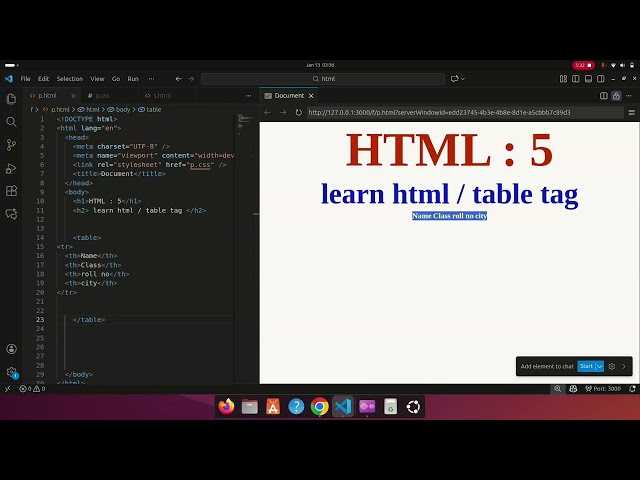This screenshot has height=480, width=640.
Task: Click the command center search box
Action: 323,79
